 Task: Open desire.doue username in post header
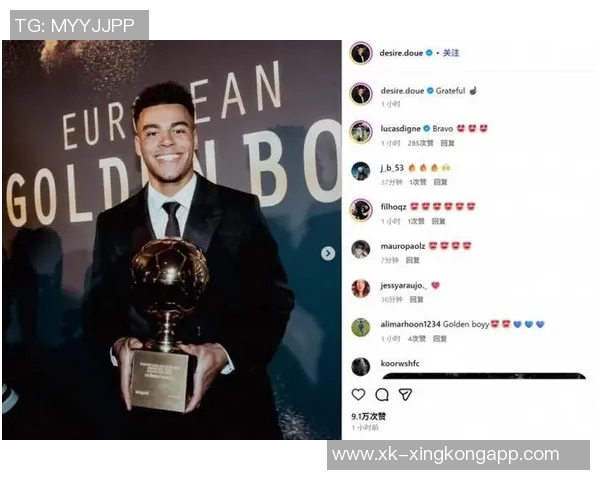pyautogui.click(x=401, y=53)
